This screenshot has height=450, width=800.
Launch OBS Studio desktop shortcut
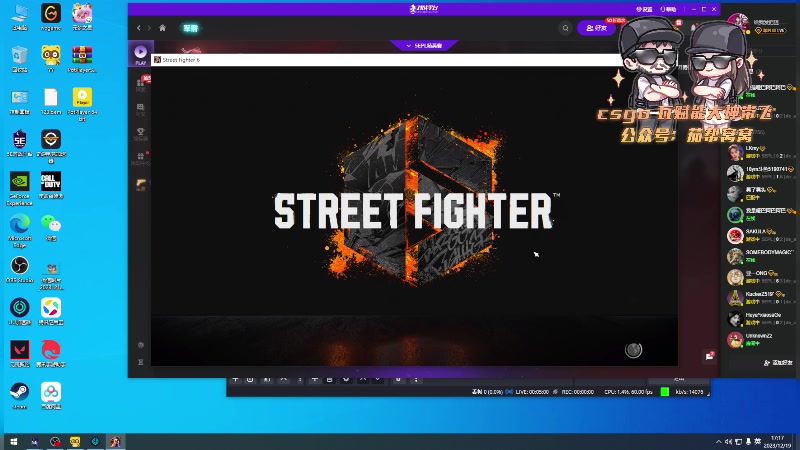click(x=19, y=269)
